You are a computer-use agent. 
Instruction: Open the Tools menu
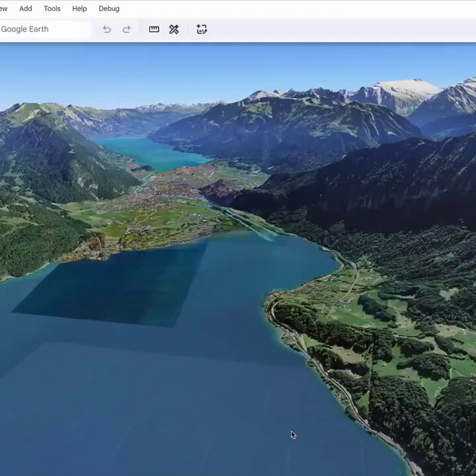(x=52, y=9)
